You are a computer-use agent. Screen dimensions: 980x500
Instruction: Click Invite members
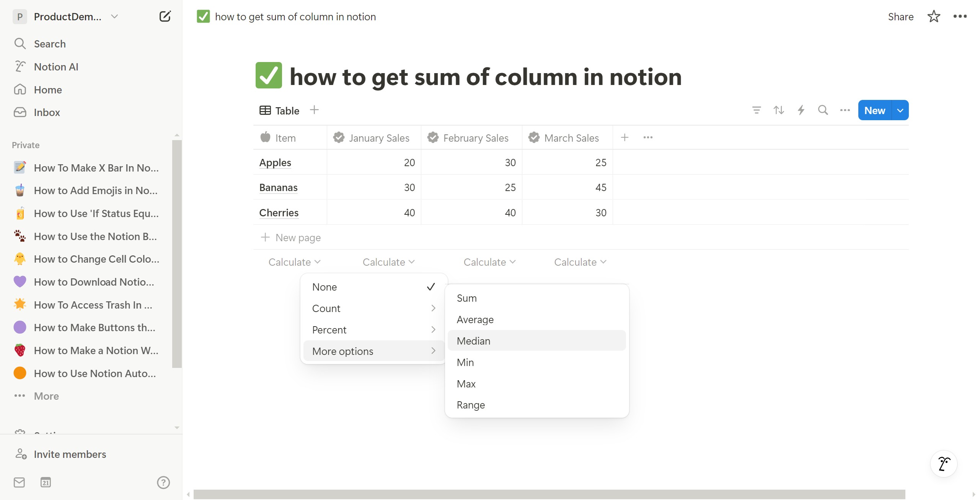[x=70, y=454]
